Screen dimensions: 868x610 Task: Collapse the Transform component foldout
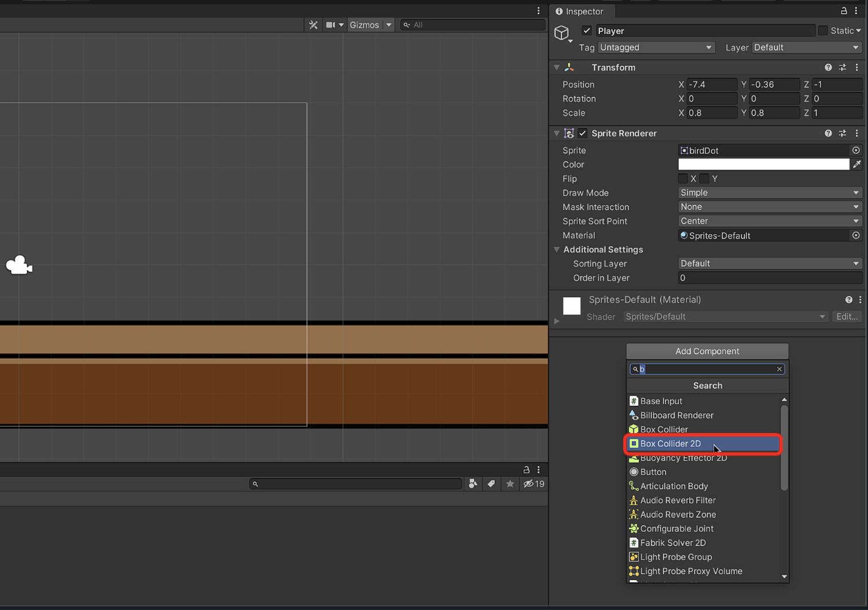pos(557,68)
